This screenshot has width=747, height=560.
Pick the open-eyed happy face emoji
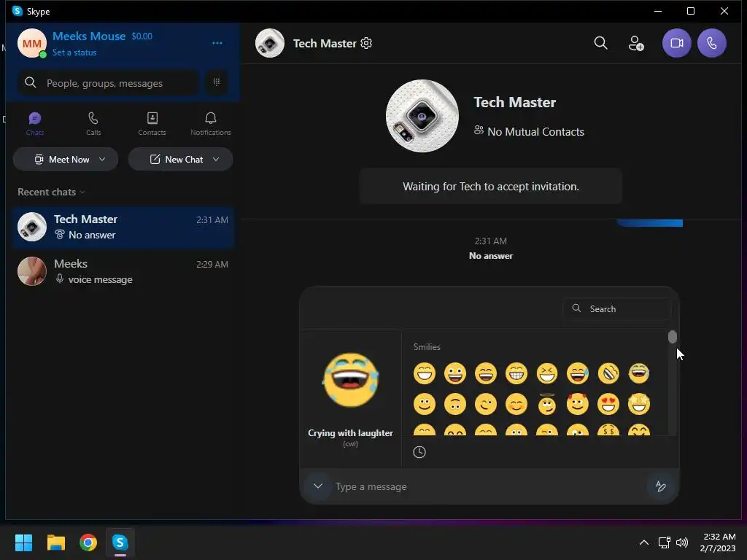coord(455,373)
